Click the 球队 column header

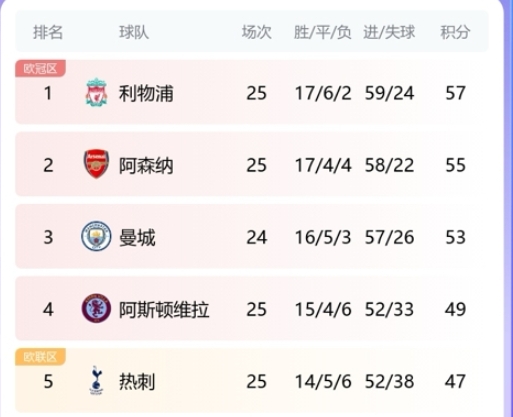(134, 32)
